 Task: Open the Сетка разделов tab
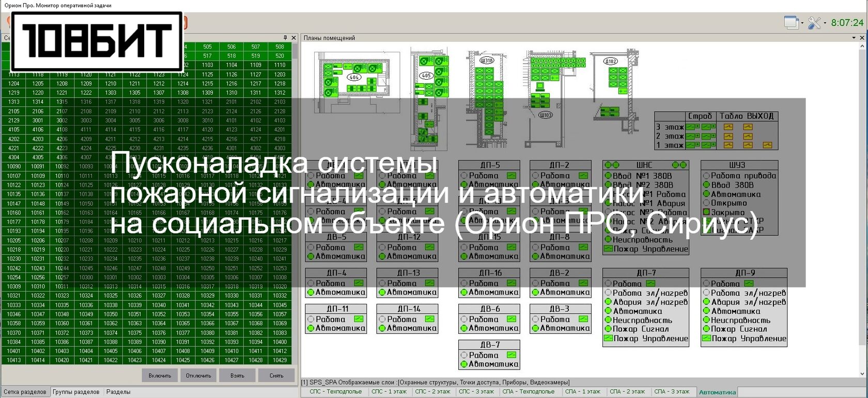pyautogui.click(x=25, y=392)
